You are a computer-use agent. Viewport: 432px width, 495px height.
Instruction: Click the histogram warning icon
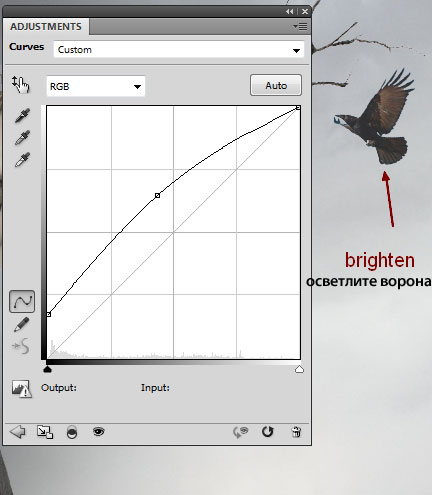point(22,389)
